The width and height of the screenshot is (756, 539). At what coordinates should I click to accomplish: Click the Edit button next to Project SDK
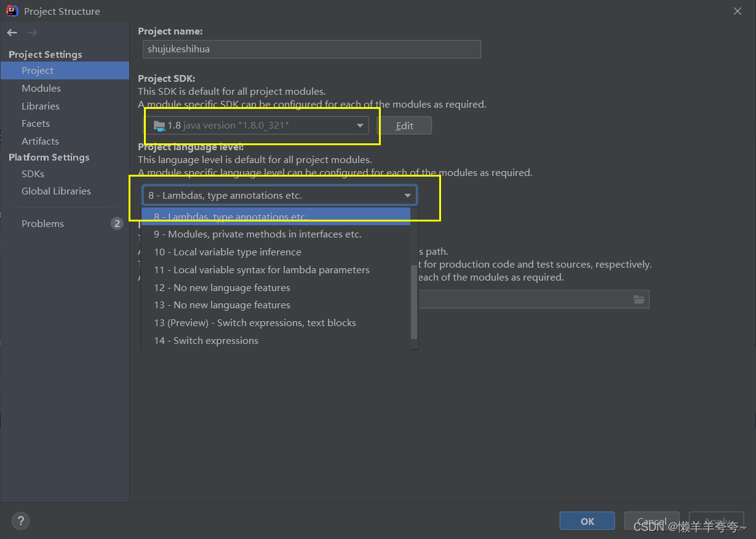click(404, 125)
